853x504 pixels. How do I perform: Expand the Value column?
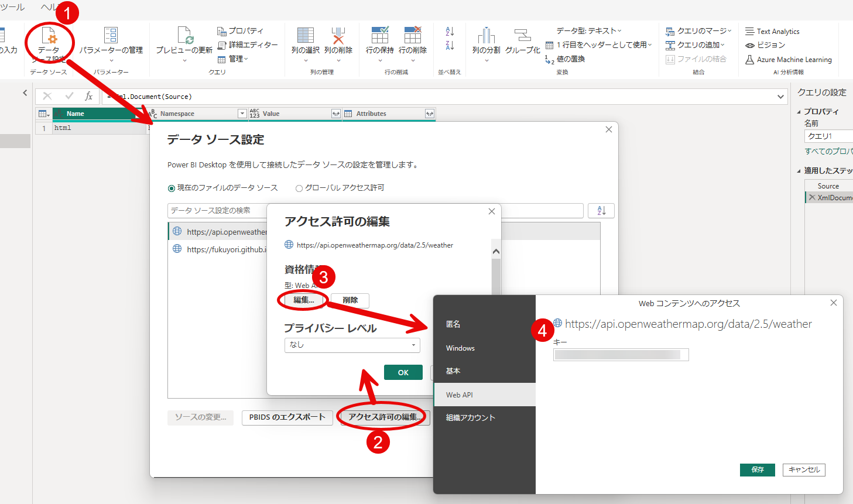pos(336,114)
